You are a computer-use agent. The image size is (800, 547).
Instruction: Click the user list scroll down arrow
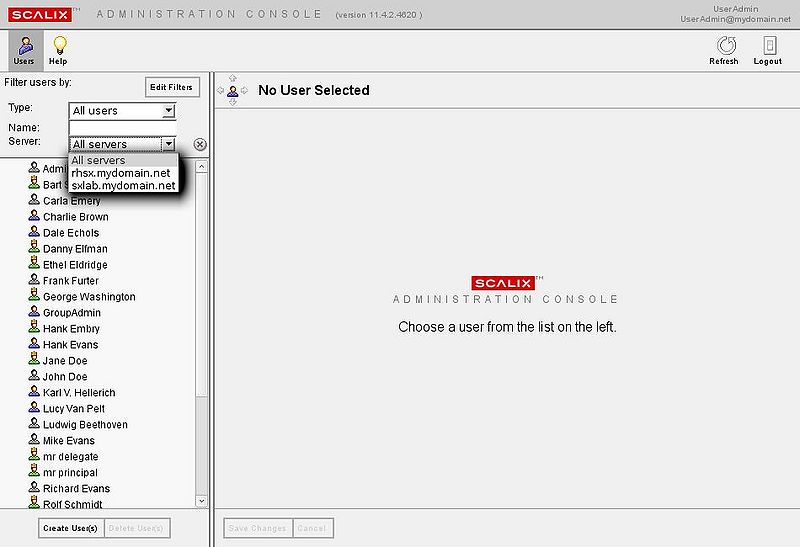pyautogui.click(x=201, y=501)
